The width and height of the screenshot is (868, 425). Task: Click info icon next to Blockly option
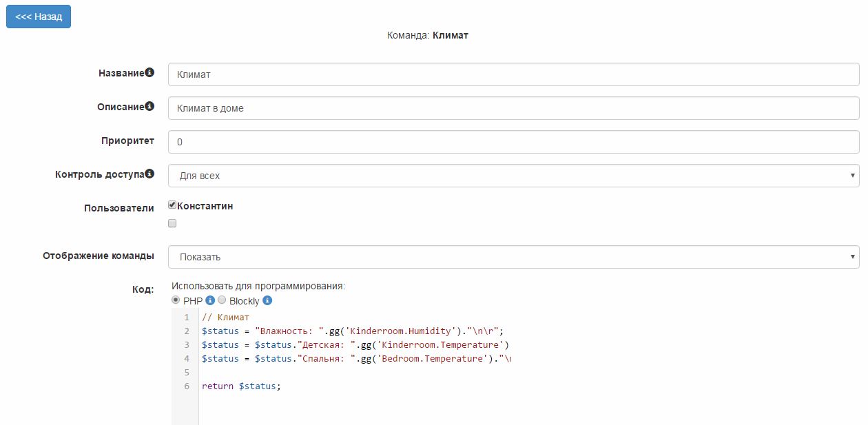click(267, 301)
